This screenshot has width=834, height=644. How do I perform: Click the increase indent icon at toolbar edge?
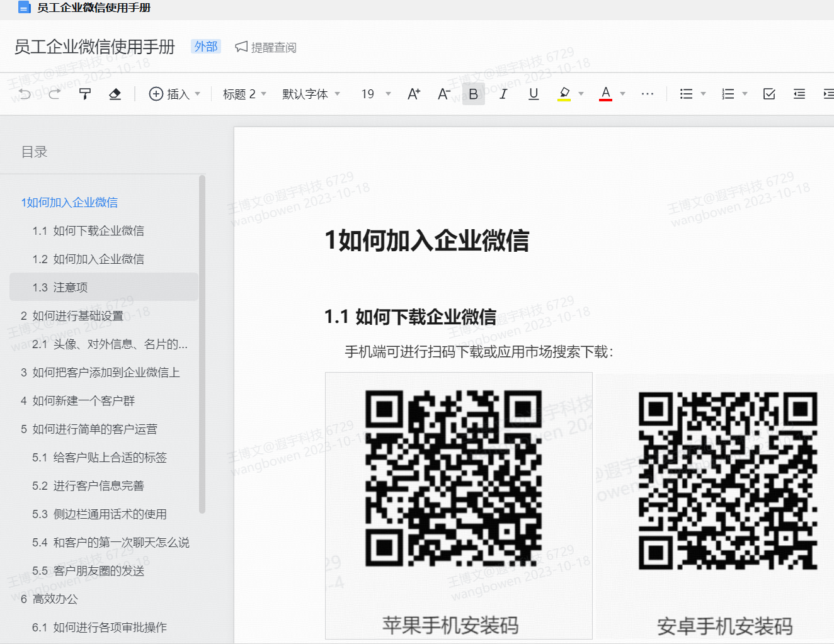coord(828,94)
